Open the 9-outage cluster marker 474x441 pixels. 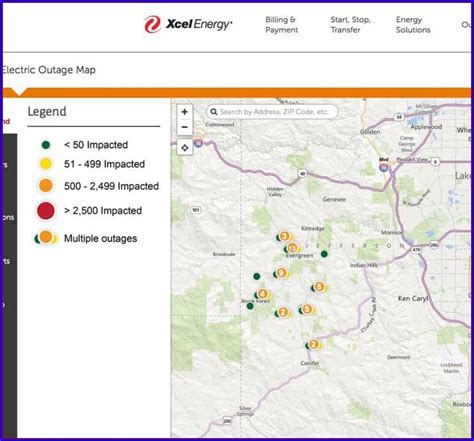click(x=281, y=273)
